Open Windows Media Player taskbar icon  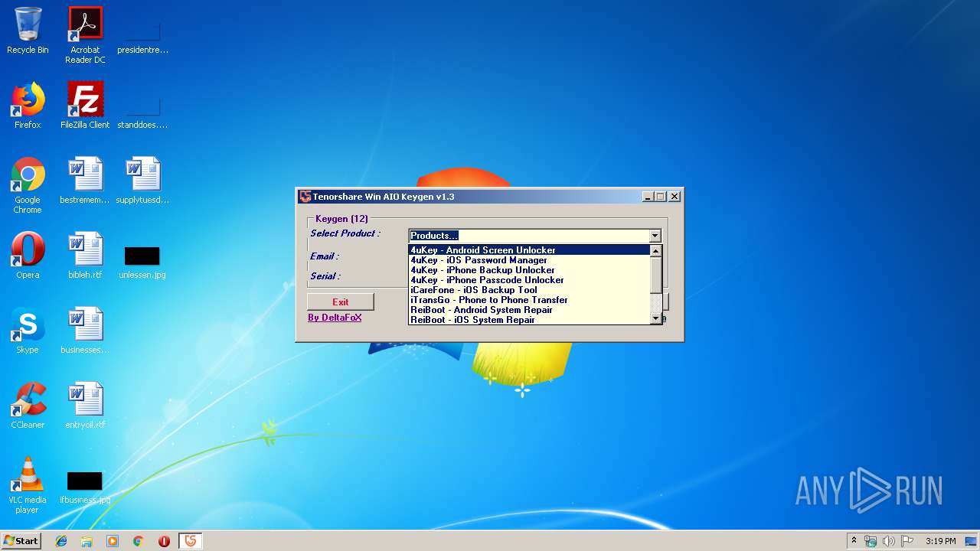pos(113,541)
